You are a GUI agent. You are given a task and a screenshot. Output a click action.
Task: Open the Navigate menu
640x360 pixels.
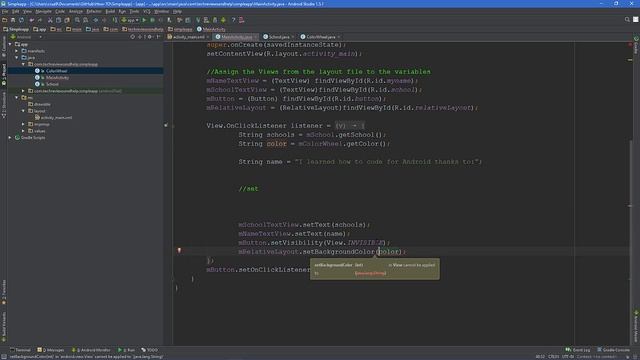coord(43,11)
